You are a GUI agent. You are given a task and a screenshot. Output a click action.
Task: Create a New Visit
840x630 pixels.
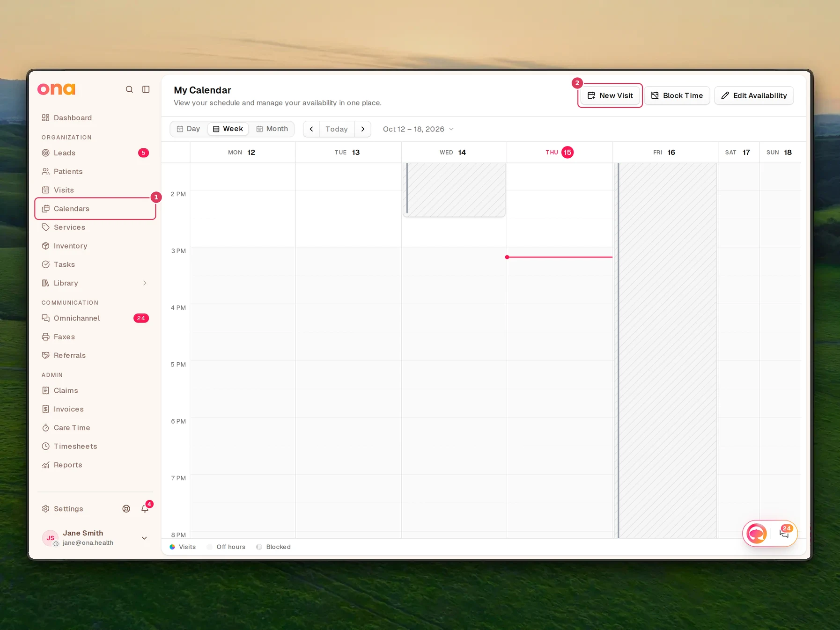click(x=610, y=95)
